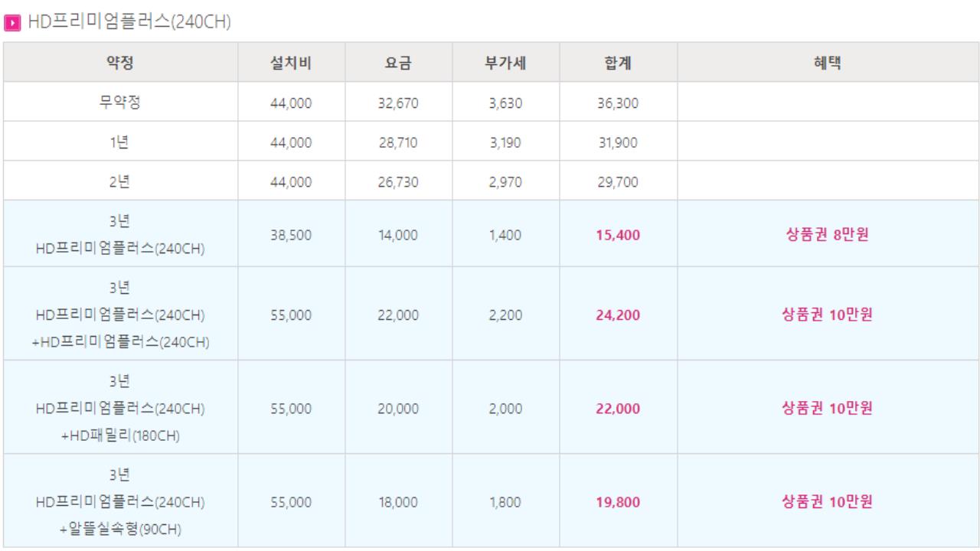Click 55,000 in the +알뜰실속형(90CH) row
Screen dimensions: 980x551
[290, 503]
